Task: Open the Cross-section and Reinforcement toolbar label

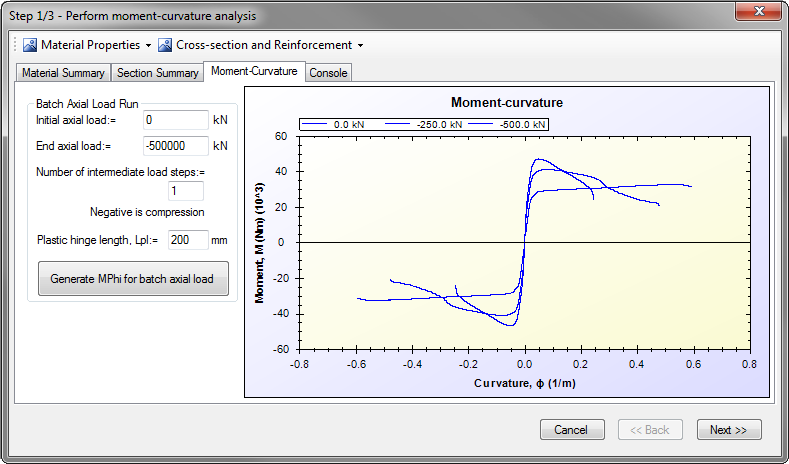Action: tap(264, 45)
